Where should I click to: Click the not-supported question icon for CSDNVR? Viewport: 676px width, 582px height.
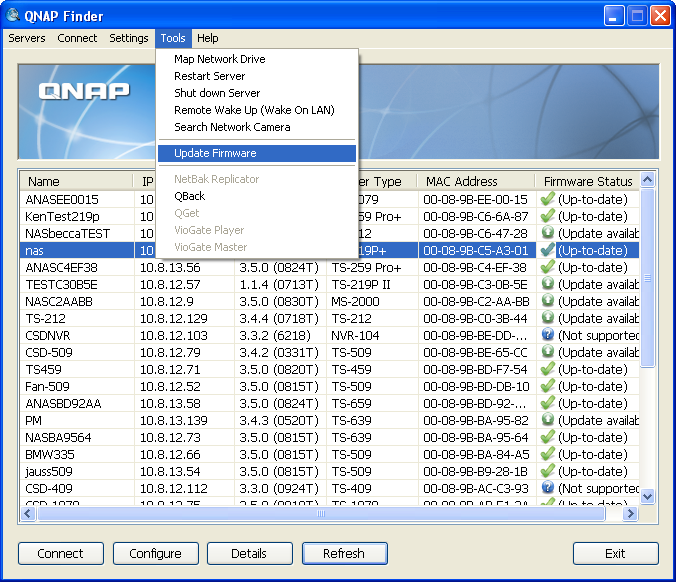click(x=547, y=335)
